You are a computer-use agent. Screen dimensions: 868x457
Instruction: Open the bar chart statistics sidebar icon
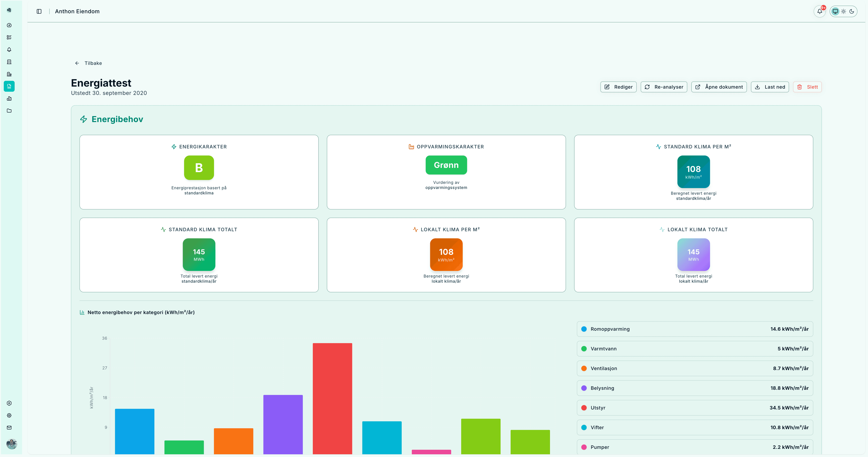pos(9,99)
